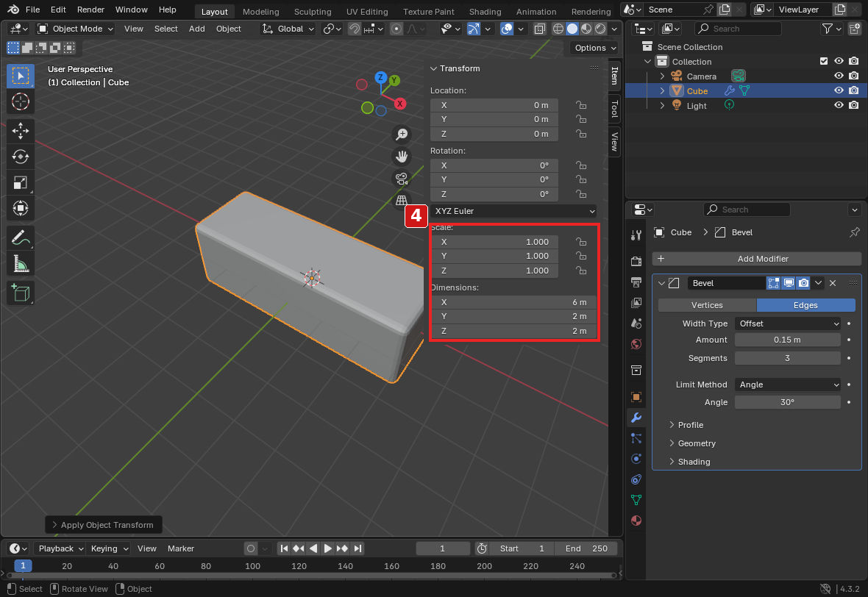The height and width of the screenshot is (597, 868).
Task: Select the Vertices bevel mode button
Action: [707, 305]
